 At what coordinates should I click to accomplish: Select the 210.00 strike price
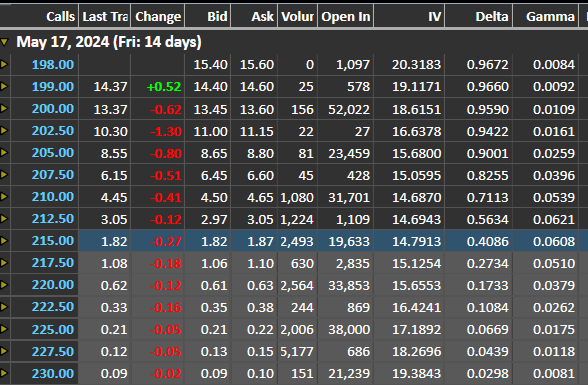click(53, 197)
